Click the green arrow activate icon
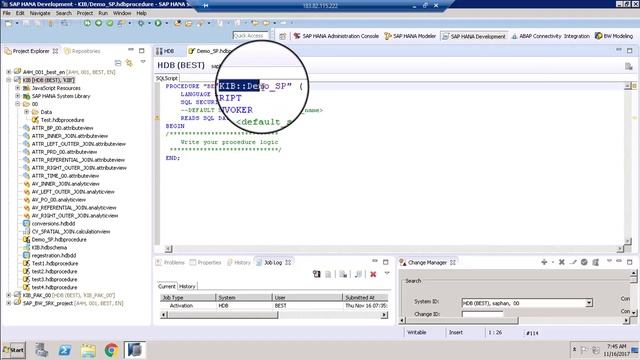Viewport: 640px width, 360px height. (98, 23)
